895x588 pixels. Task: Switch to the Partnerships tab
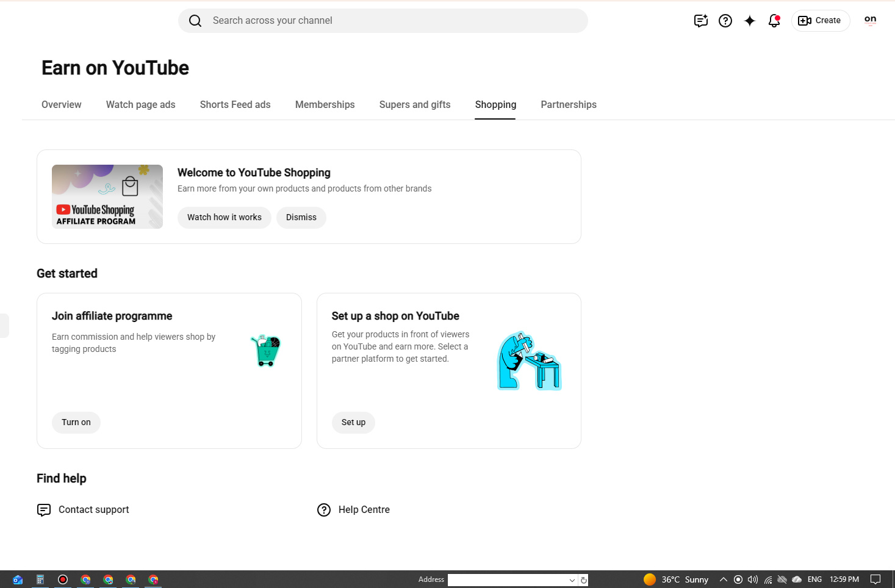click(569, 105)
